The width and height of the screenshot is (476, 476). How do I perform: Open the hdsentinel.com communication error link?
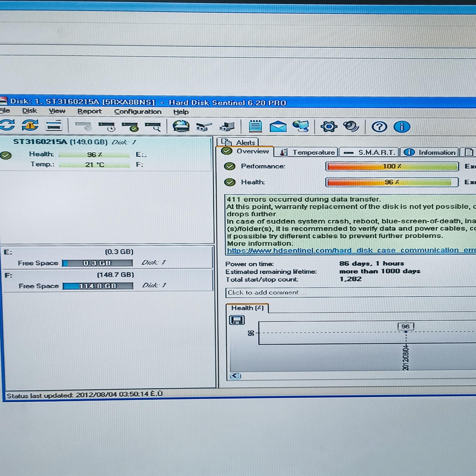pos(345,250)
